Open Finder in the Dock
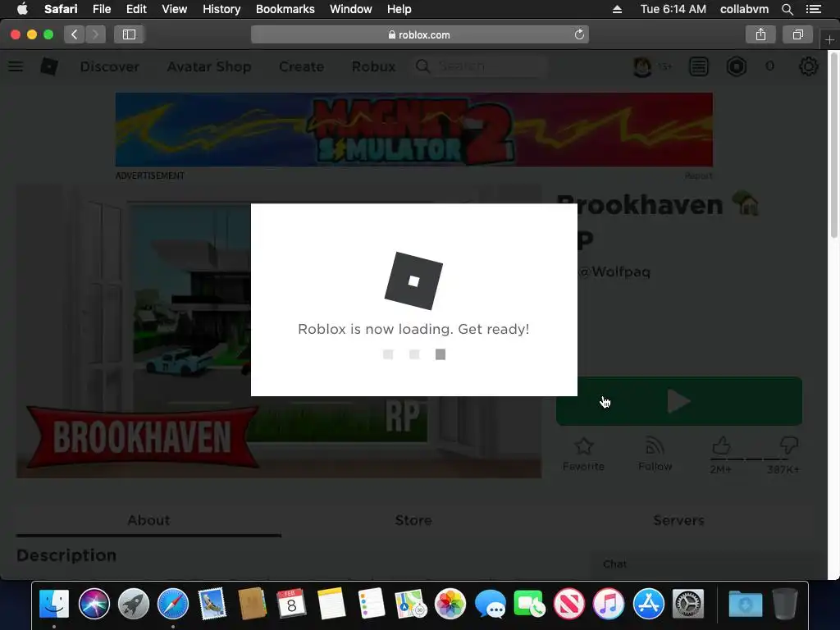The image size is (840, 630). (54, 603)
